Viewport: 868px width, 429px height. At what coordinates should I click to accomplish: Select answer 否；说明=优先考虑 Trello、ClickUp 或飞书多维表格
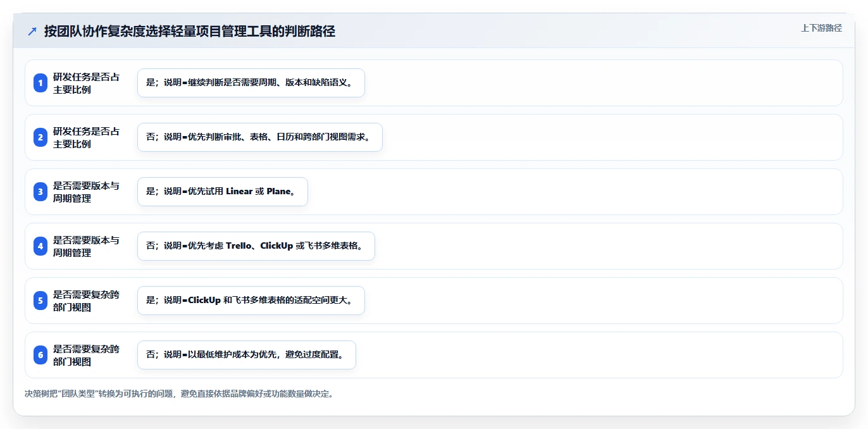pyautogui.click(x=256, y=246)
